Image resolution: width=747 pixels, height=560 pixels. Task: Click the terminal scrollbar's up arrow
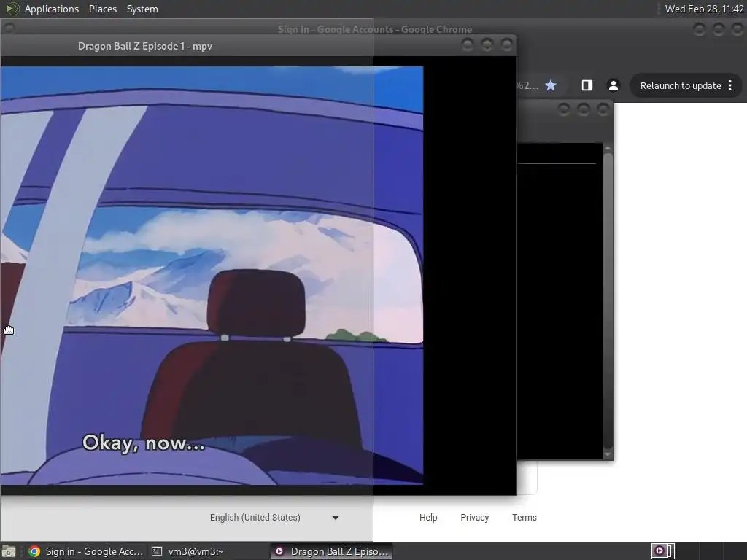click(x=608, y=148)
